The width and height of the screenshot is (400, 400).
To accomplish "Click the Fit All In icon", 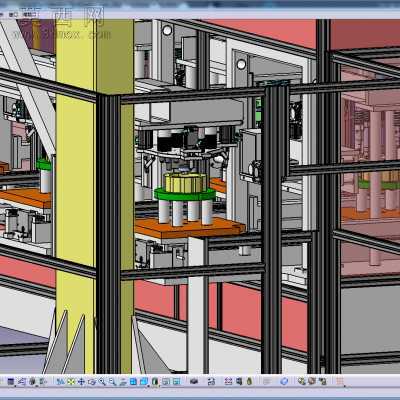I will 71,381.
